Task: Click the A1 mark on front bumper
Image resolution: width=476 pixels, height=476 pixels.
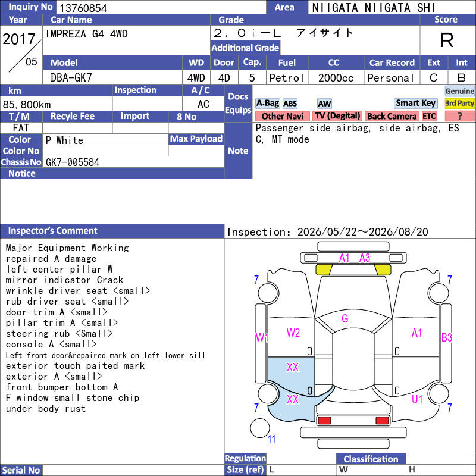Action: (x=345, y=258)
